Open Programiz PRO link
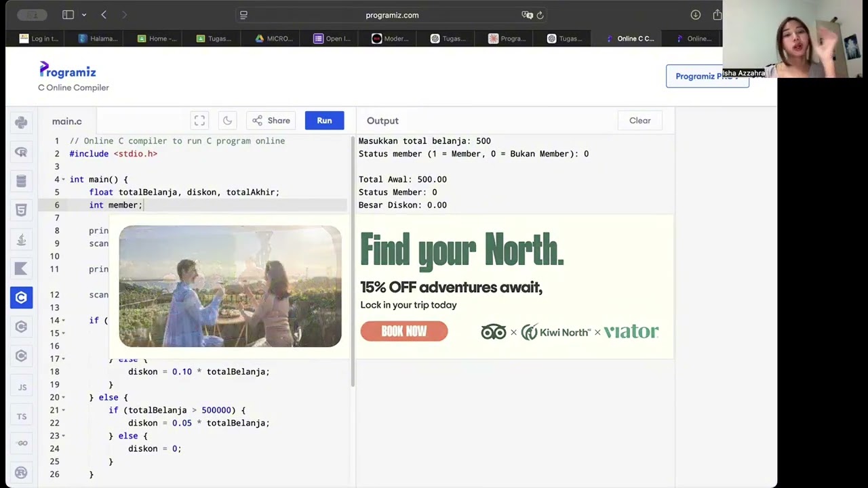The width and height of the screenshot is (868, 488). (707, 76)
